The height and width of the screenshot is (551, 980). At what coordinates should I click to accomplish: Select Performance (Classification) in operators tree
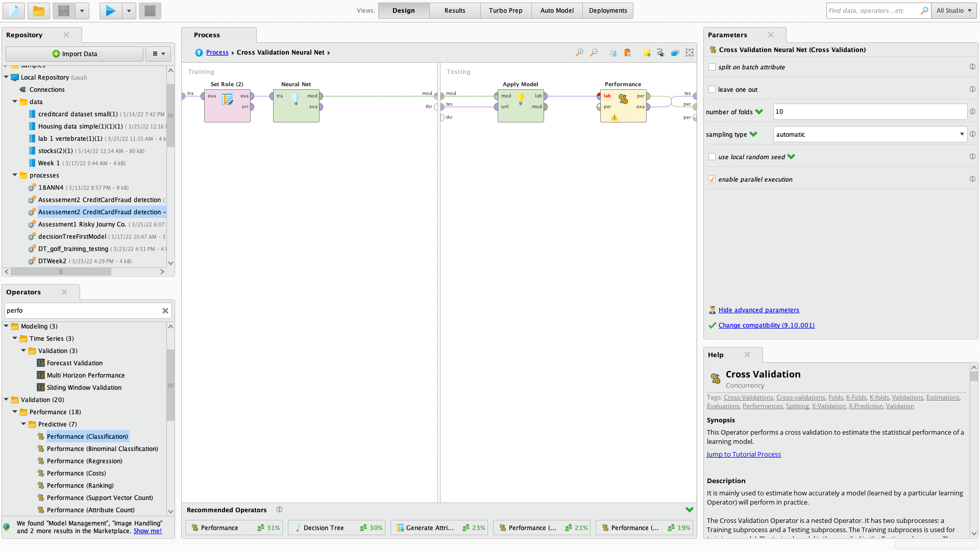[87, 437]
